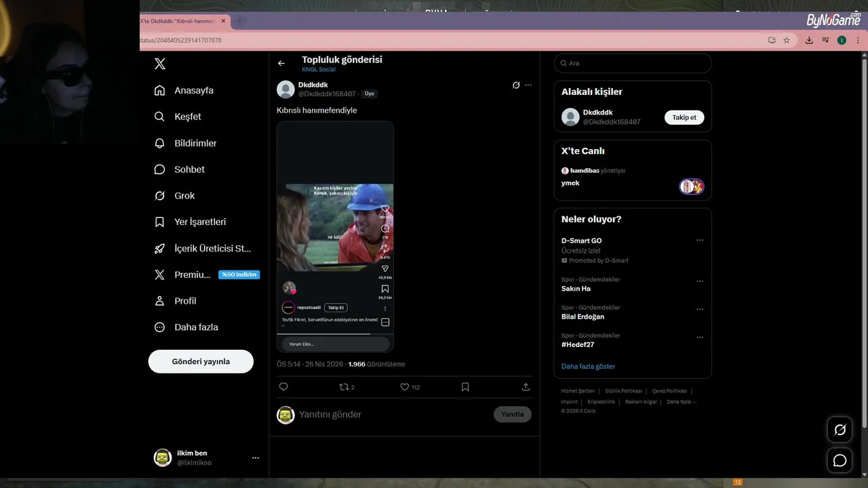Open Çerez Politikası footer link

click(669, 391)
